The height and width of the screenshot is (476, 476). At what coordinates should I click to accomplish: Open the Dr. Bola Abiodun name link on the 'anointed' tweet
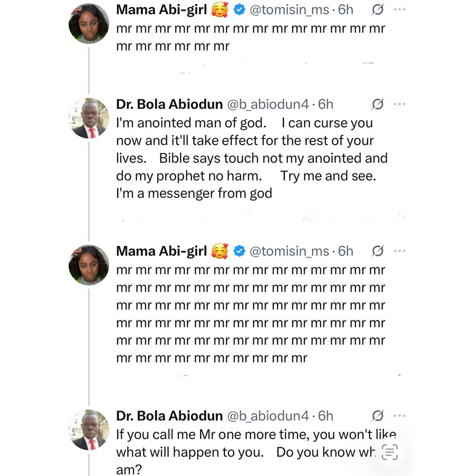coord(169,104)
